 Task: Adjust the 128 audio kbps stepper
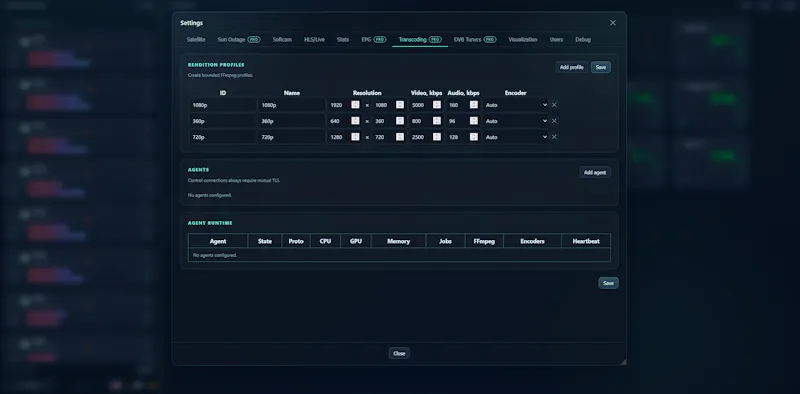point(474,137)
